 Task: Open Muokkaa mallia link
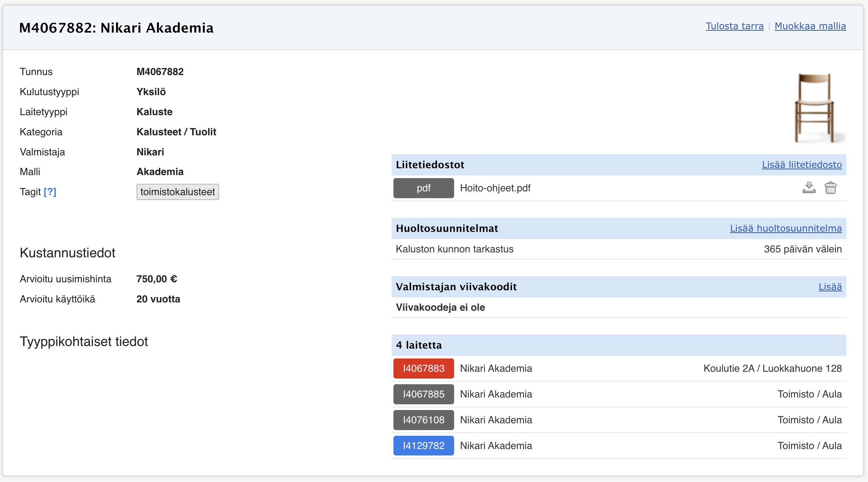810,26
